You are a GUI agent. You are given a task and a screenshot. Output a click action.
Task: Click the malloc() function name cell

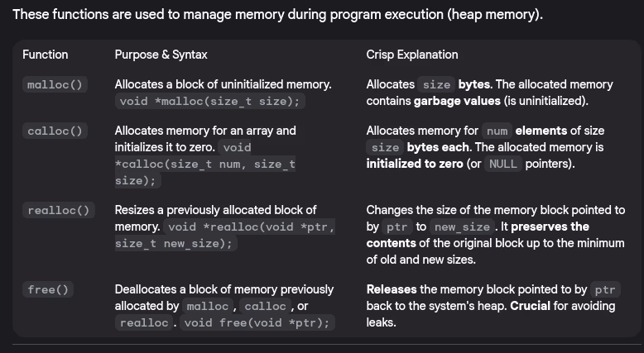coord(55,85)
